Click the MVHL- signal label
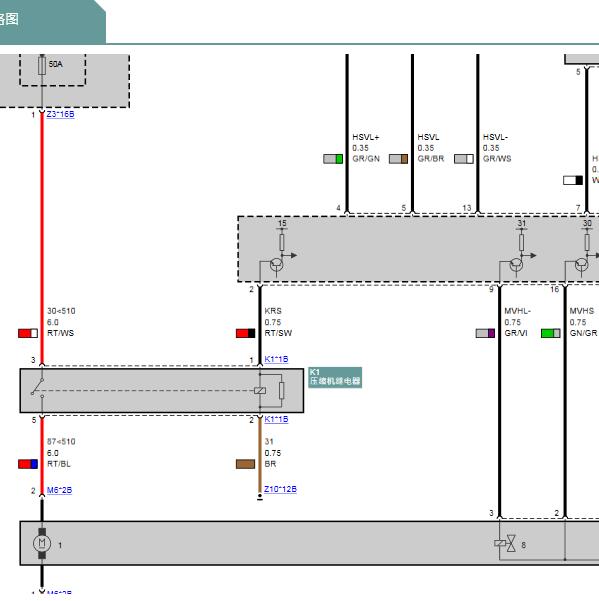This screenshot has width=599, height=601. pos(517,311)
